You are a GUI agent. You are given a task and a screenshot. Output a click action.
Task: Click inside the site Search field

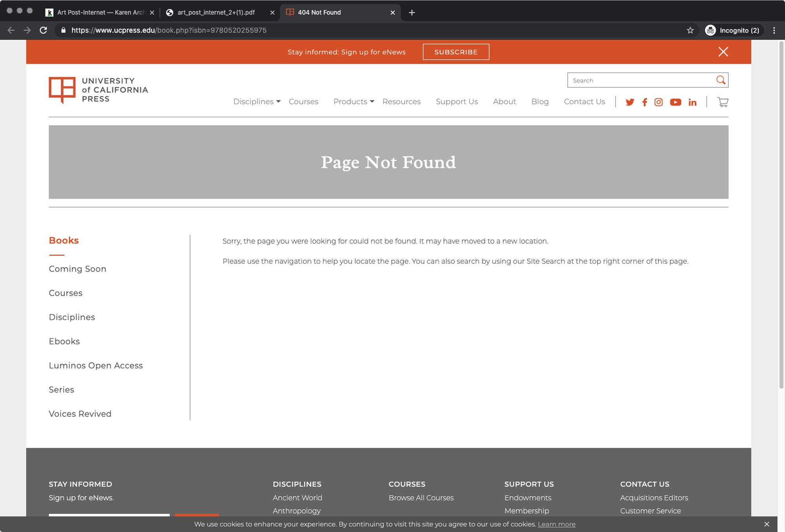(640, 80)
